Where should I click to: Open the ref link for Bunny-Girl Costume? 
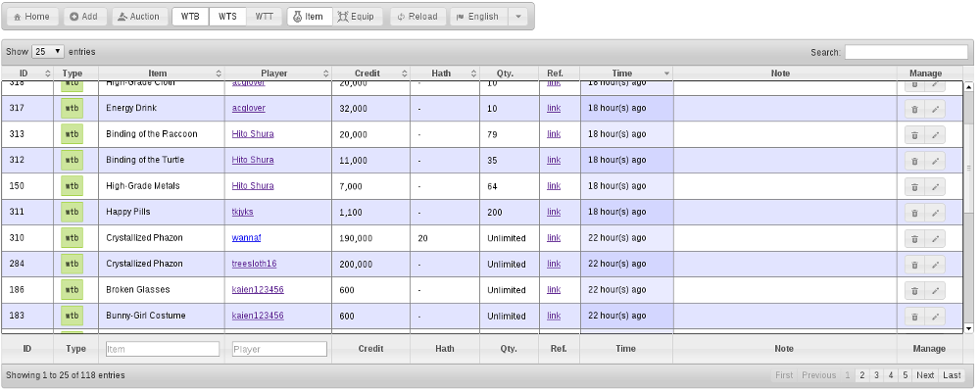point(554,316)
